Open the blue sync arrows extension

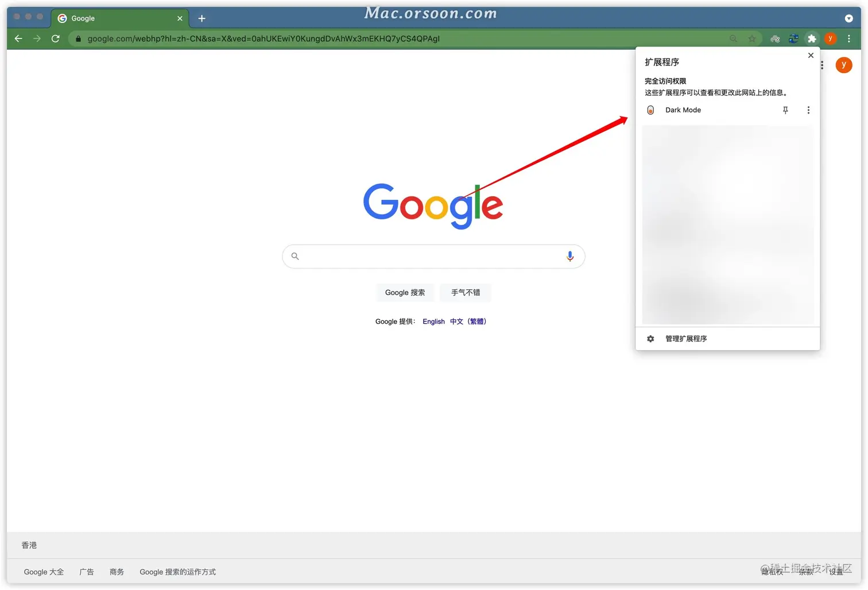point(793,38)
